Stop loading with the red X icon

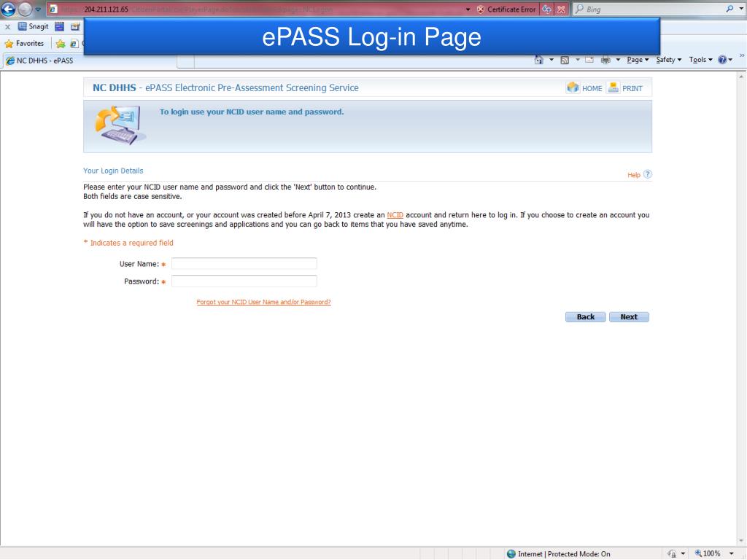click(x=561, y=9)
